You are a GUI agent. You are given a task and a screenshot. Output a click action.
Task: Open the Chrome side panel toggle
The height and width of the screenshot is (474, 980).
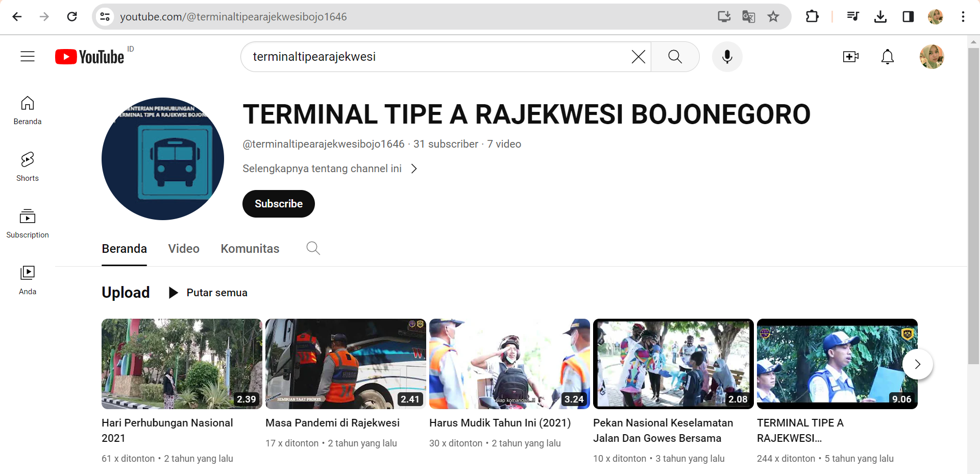coord(908,17)
